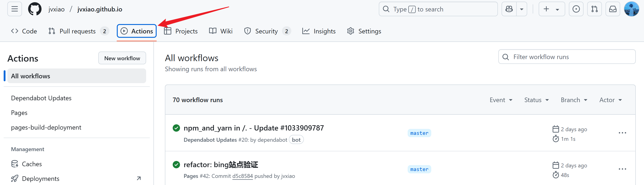Select Dependabot Updates workflow in sidebar

point(41,98)
